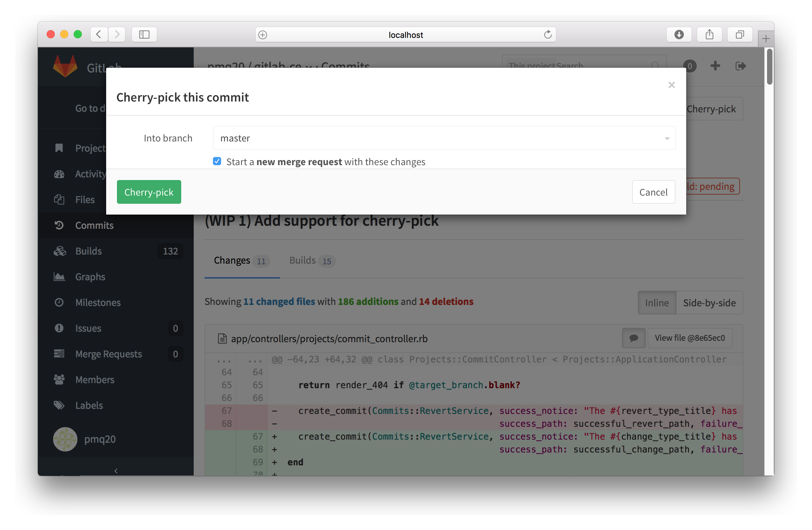
Task: Open the comment icon on commit_controller.rb diff
Action: pyautogui.click(x=634, y=338)
